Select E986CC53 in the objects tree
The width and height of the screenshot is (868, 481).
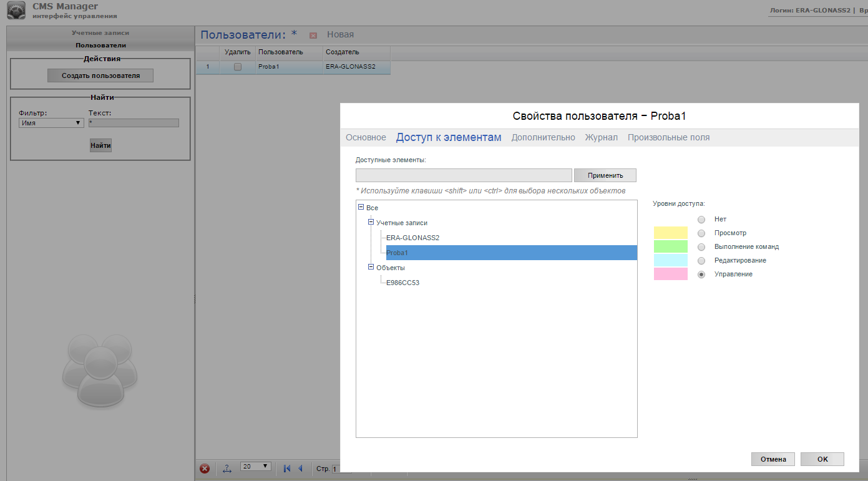403,283
